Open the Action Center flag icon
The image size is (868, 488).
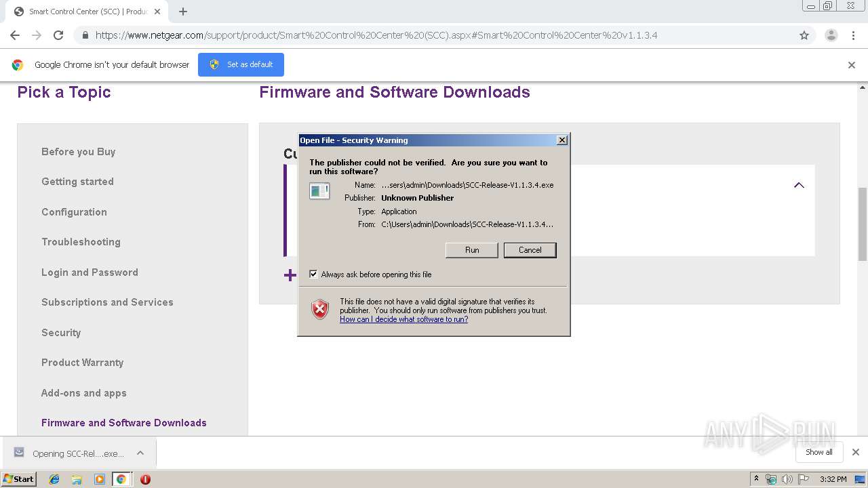(804, 479)
